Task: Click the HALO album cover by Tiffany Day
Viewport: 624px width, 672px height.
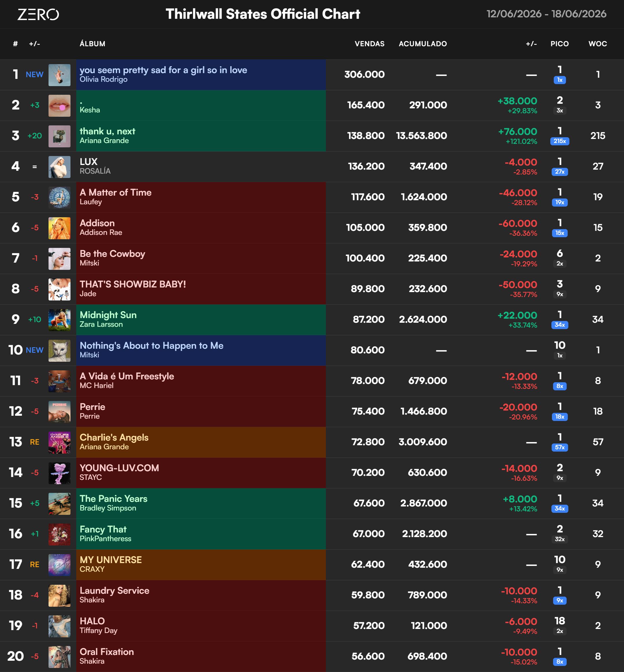Action: pos(60,626)
